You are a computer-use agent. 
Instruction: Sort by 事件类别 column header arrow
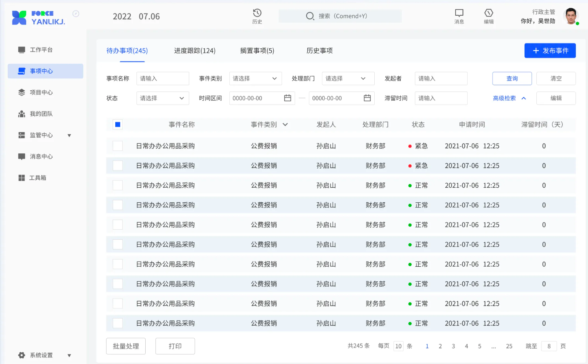285,125
